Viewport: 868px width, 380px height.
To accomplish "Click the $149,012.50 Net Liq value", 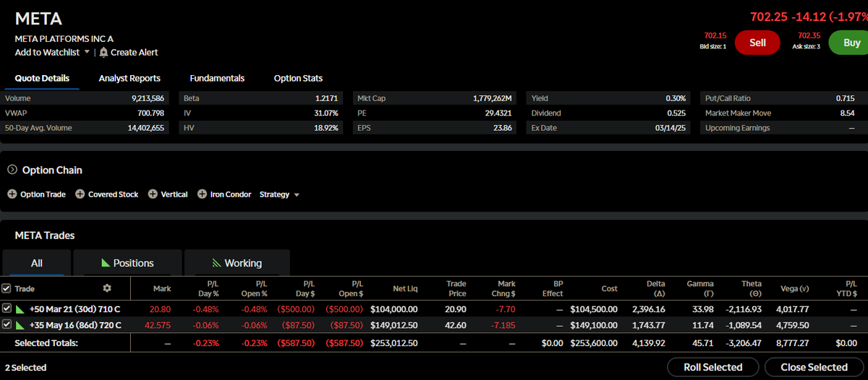I will tap(394, 325).
